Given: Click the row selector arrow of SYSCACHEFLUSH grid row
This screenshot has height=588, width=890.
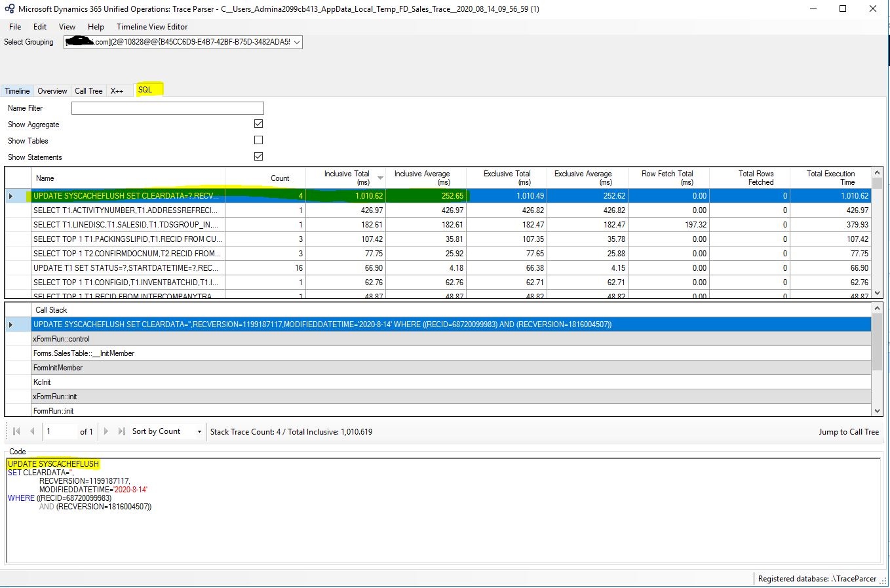Looking at the screenshot, I should click(18, 196).
